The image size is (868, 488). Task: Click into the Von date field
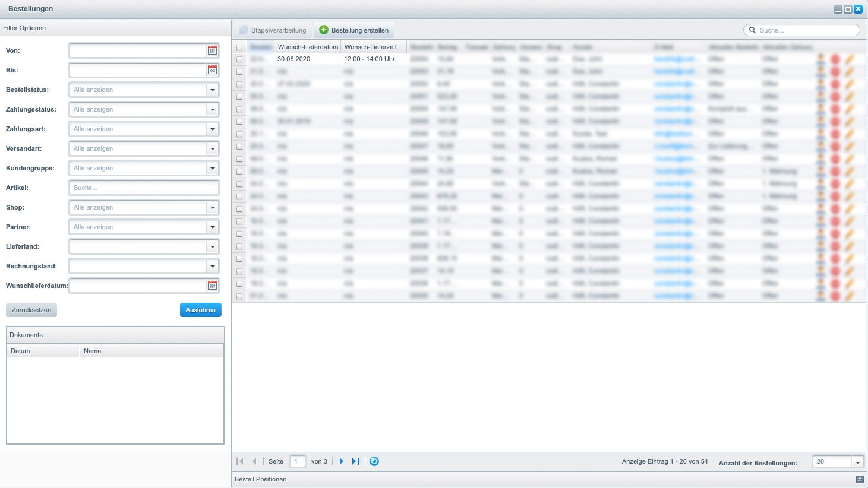(138, 50)
